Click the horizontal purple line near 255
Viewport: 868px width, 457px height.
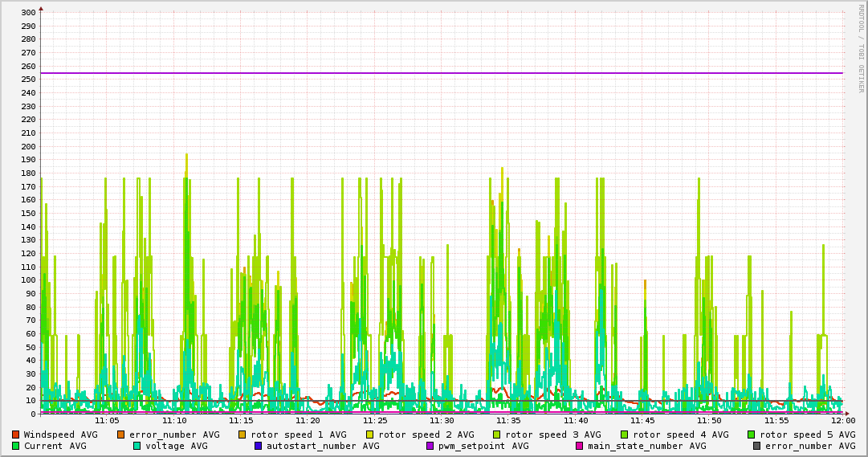(442, 73)
